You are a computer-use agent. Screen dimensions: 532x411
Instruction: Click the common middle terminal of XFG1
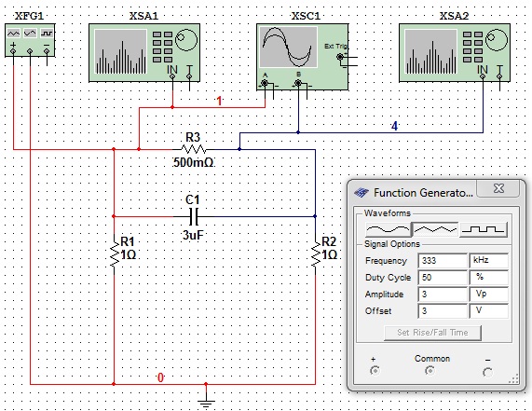click(30, 51)
